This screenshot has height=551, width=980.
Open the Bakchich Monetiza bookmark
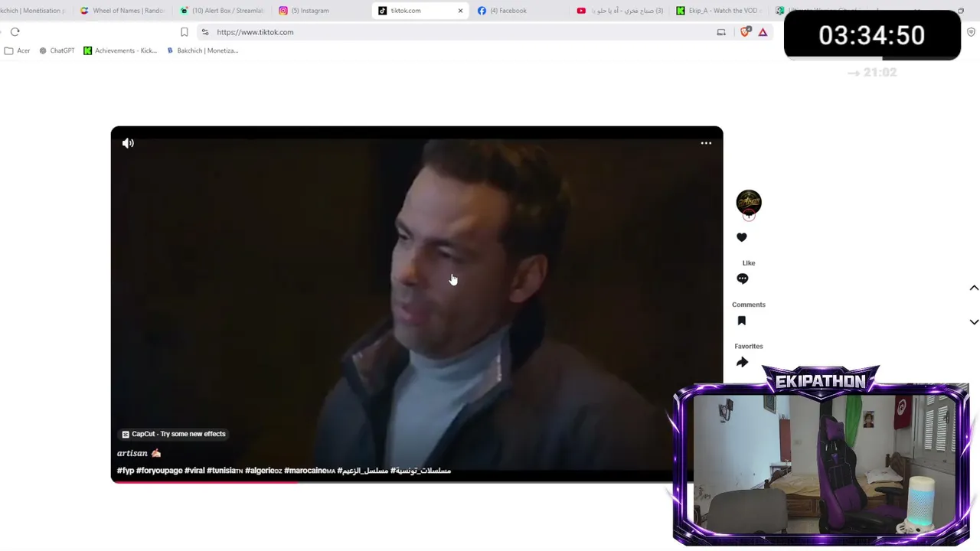tap(203, 51)
